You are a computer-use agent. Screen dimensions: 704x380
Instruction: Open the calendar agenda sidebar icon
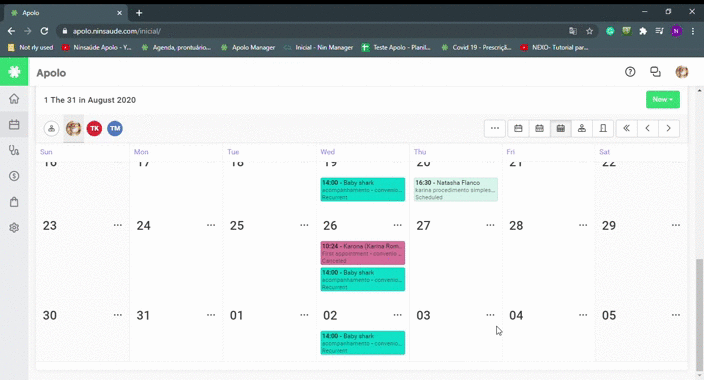coord(14,124)
